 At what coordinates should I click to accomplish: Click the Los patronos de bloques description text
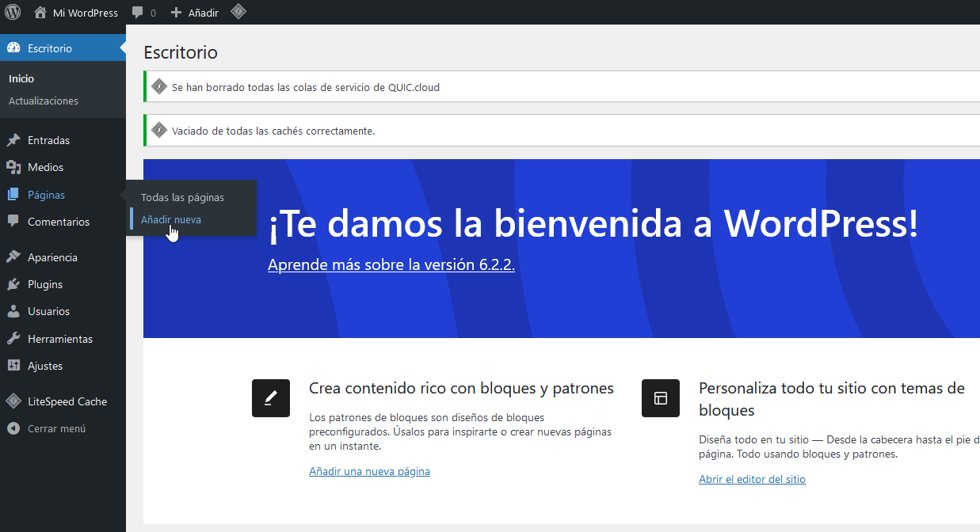click(x=460, y=431)
